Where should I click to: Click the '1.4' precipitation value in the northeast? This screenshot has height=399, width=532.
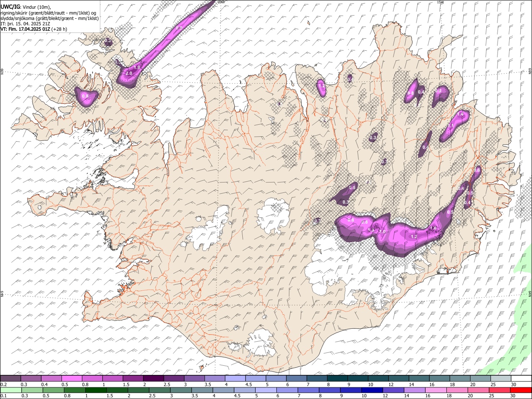tap(461, 114)
